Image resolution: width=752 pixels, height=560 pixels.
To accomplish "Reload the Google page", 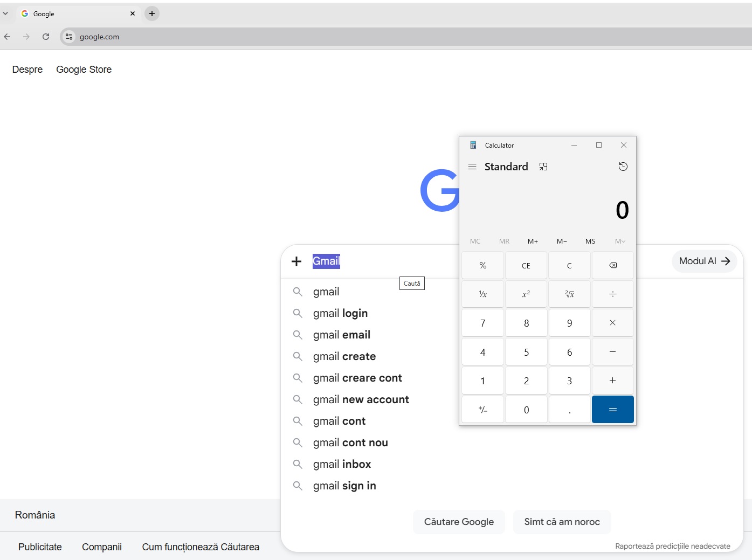I will (46, 37).
